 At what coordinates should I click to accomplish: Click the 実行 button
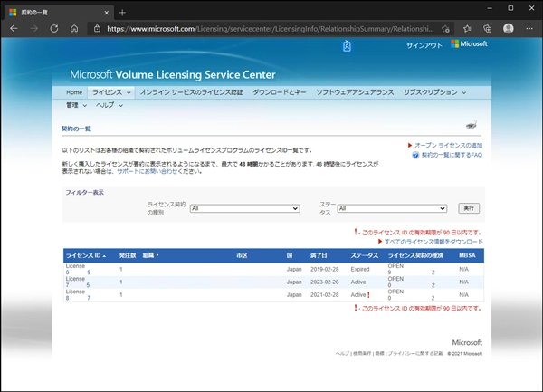469,208
